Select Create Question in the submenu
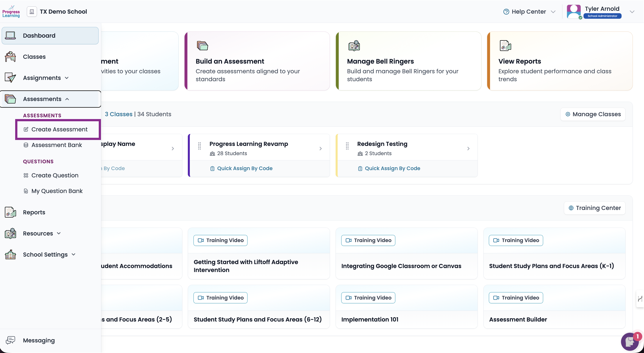 pyautogui.click(x=55, y=175)
